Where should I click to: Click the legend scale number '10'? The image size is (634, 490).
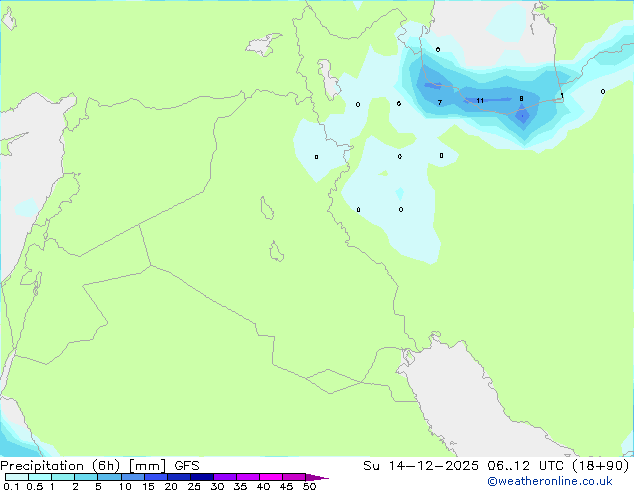point(125,486)
